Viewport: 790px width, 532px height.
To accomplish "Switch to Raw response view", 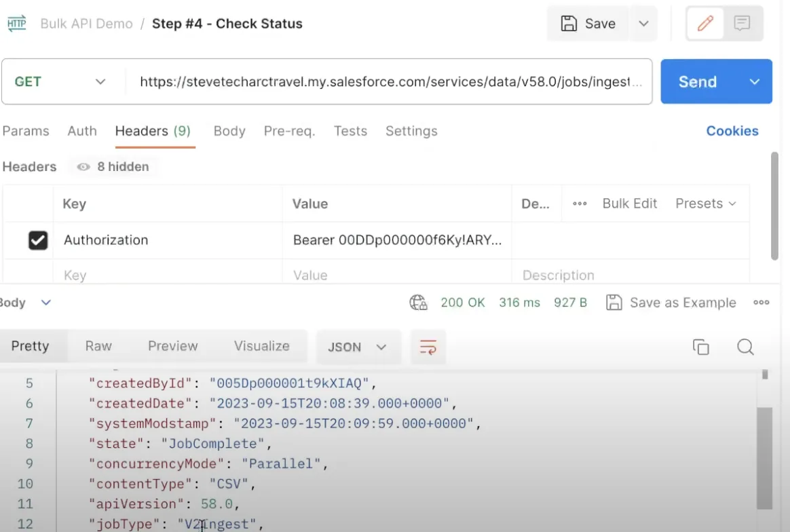I will [x=98, y=346].
